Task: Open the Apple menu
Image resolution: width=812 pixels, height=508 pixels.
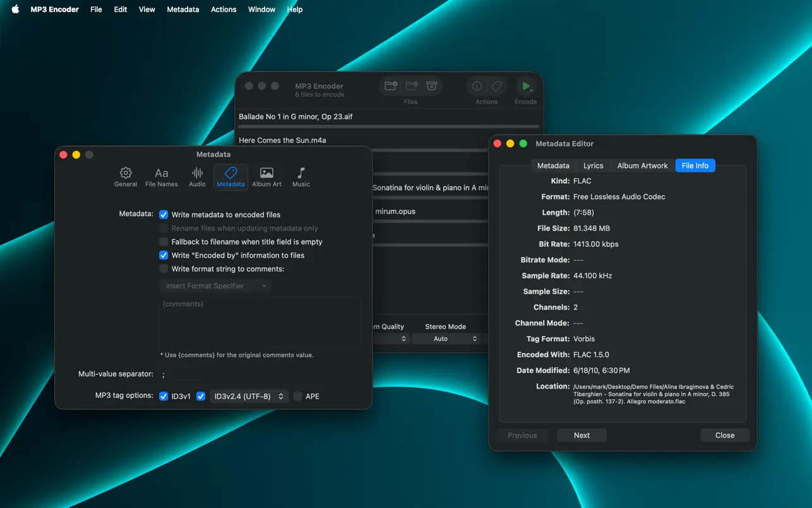Action: tap(15, 9)
